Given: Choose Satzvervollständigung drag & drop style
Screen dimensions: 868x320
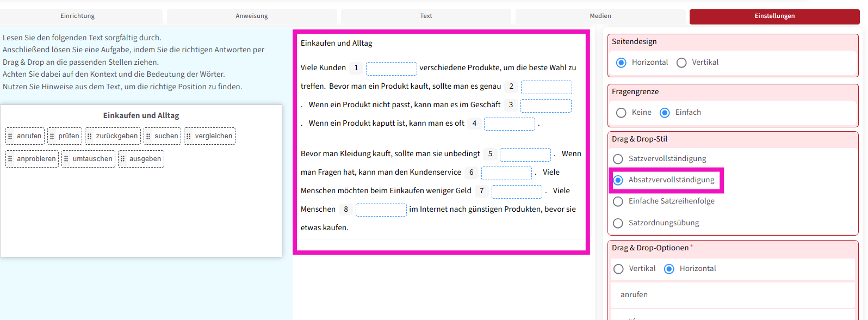Looking at the screenshot, I should (618, 159).
